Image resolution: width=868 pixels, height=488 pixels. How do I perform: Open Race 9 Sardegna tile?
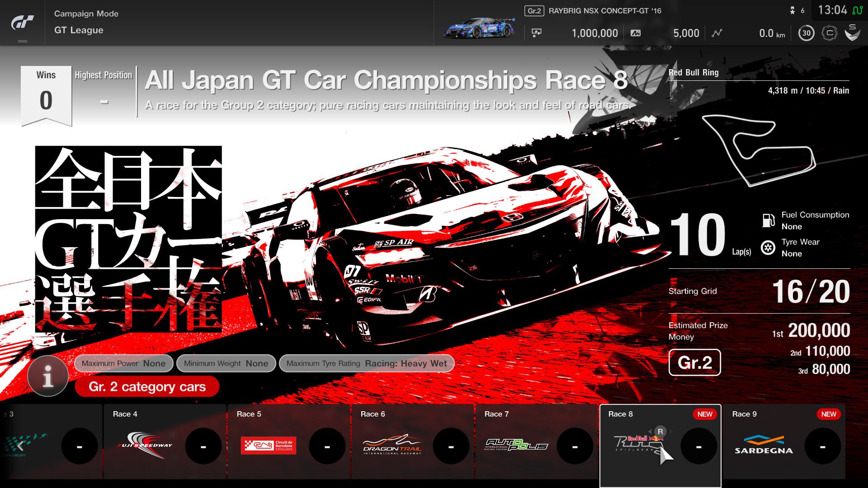(784, 441)
